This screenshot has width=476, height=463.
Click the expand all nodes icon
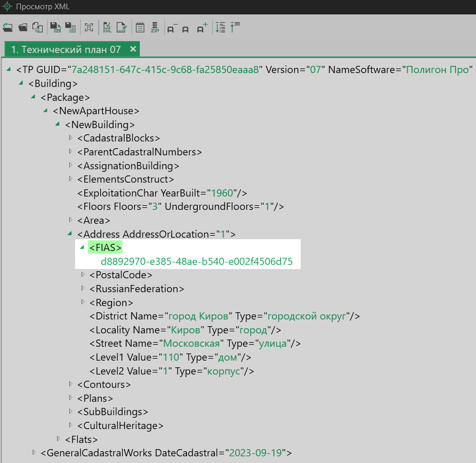[x=221, y=28]
